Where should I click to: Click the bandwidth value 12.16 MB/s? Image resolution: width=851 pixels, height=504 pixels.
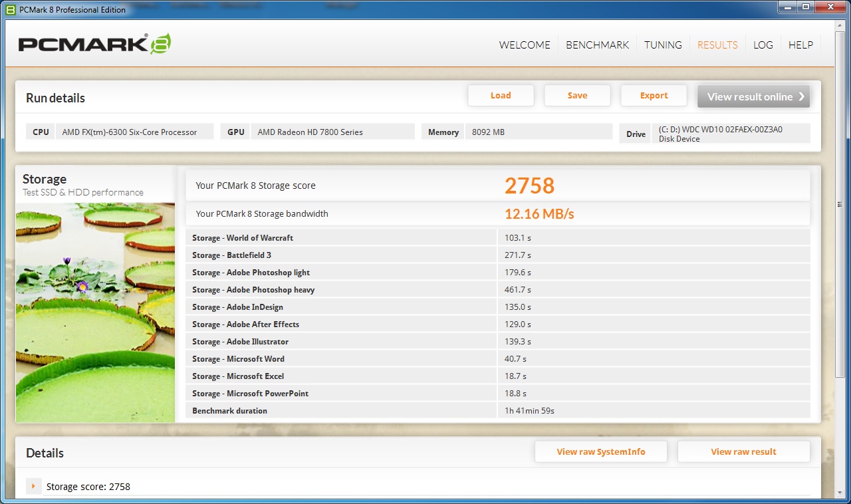click(539, 214)
